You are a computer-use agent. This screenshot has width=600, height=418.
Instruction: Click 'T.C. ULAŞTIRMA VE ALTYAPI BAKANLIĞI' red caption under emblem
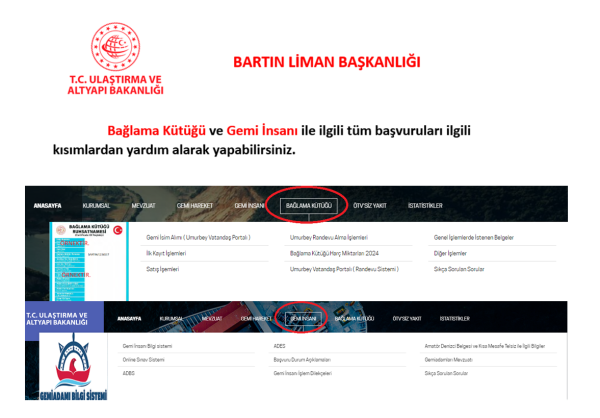116,85
